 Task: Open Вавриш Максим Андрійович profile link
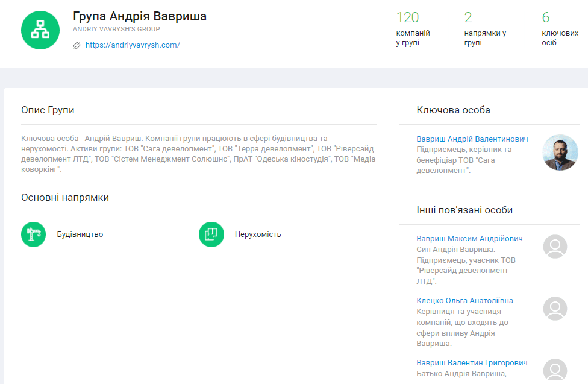tap(469, 239)
